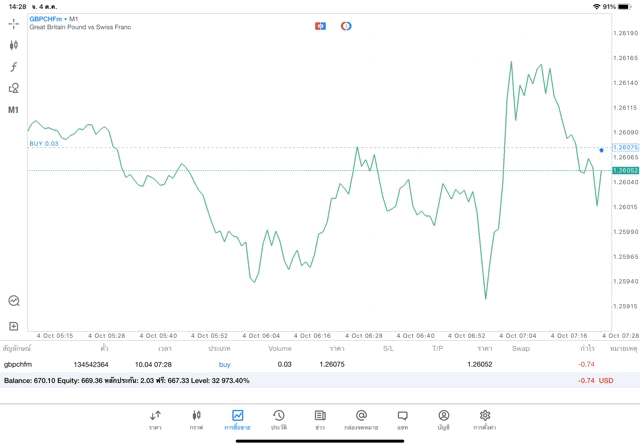Click the BUY 0.03 order line label
The width and height of the screenshot is (640, 447).
pos(44,144)
